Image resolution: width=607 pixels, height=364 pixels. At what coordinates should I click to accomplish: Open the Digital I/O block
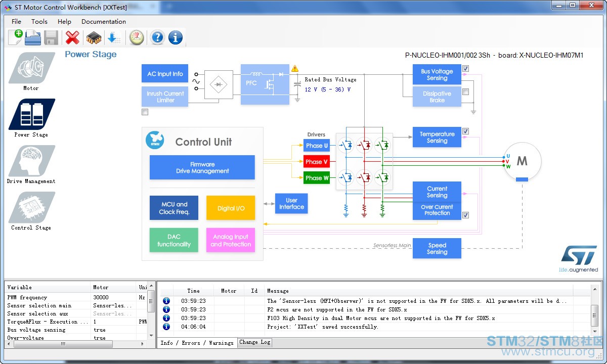231,208
